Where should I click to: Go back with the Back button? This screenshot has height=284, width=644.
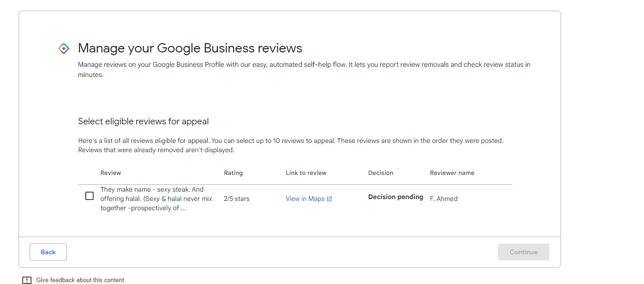(x=48, y=252)
